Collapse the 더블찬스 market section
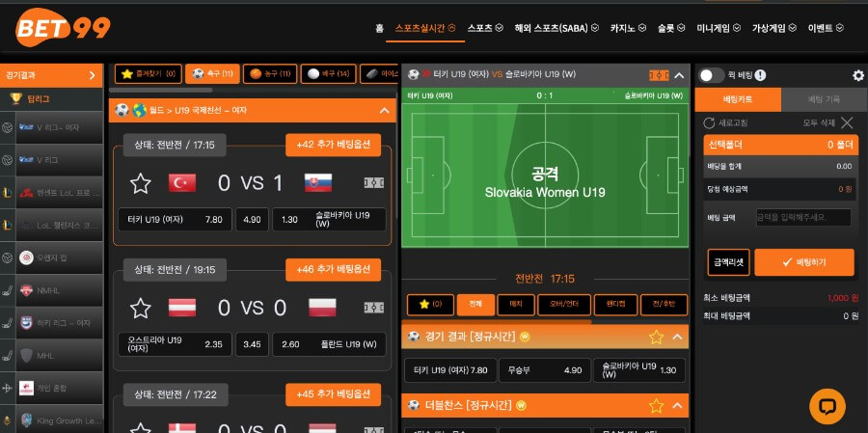Image resolution: width=868 pixels, height=433 pixels. click(x=677, y=406)
